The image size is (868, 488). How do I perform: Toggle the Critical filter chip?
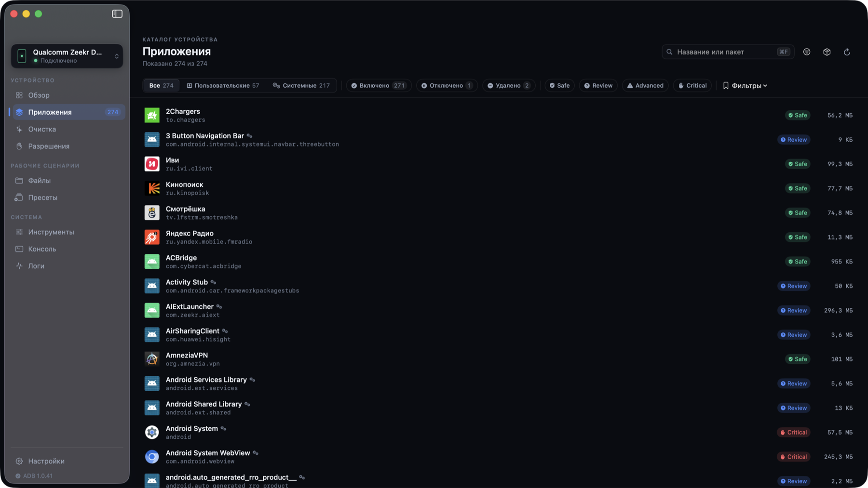pyautogui.click(x=692, y=86)
